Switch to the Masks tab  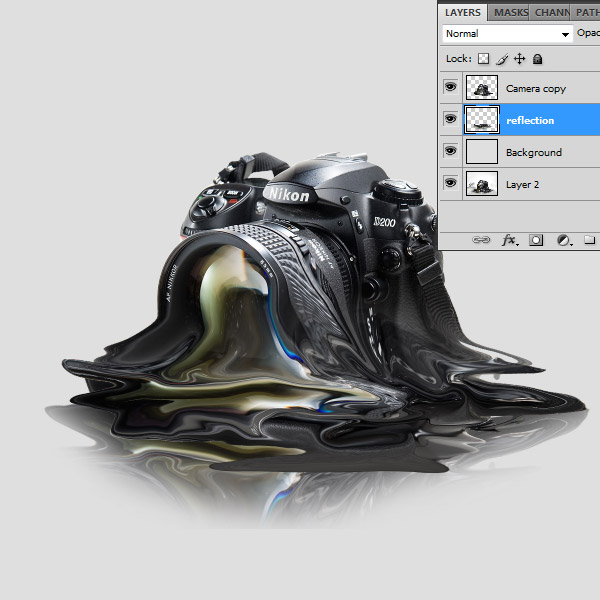pos(509,13)
